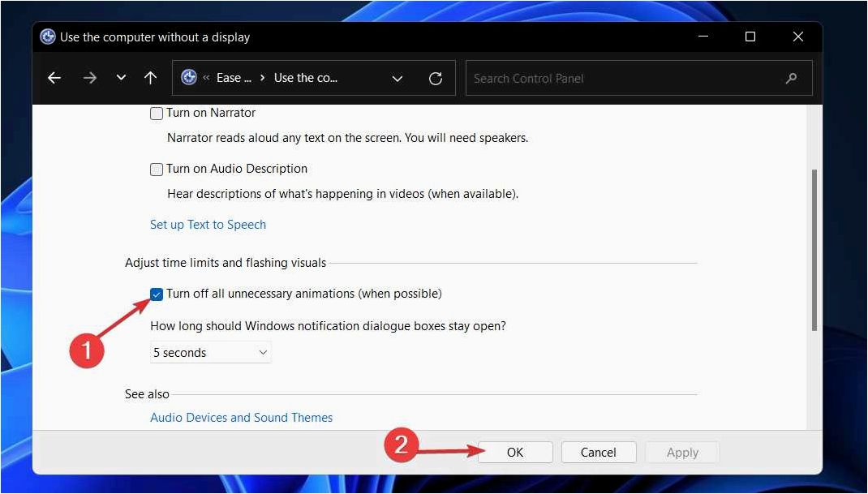Click the 'See also' heading
This screenshot has width=868, height=494.
click(147, 394)
